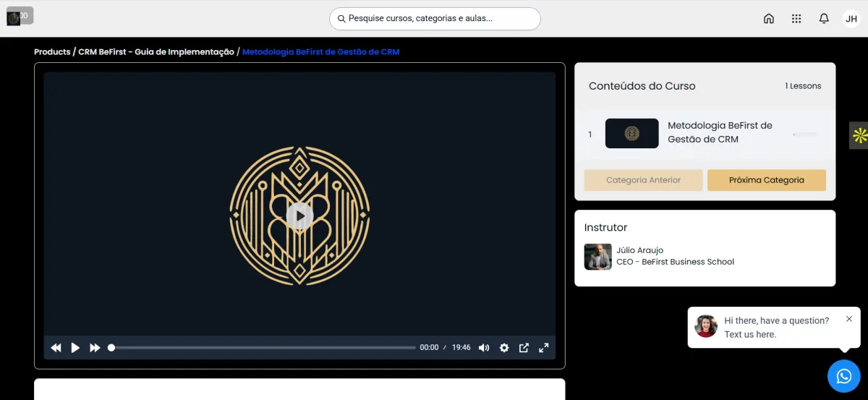868x400 pixels.
Task: Click the '1 Lessons' count text
Action: pos(803,86)
